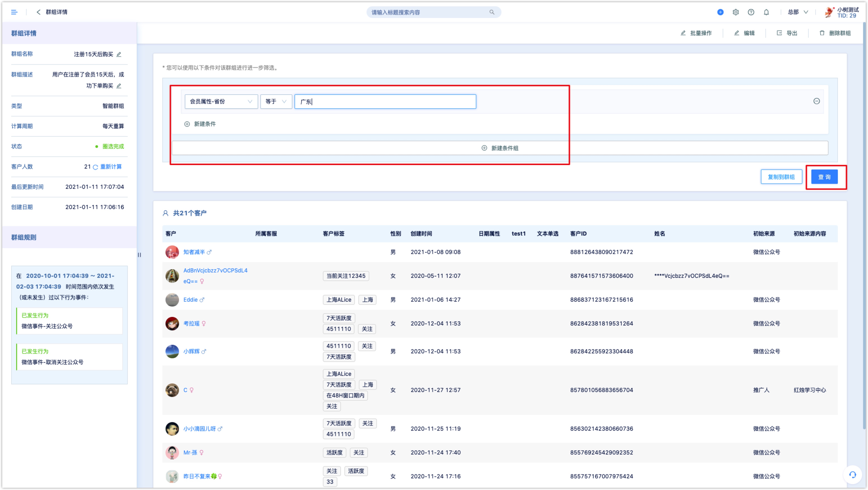Open notifications bell icon
Viewport: 868px width, 490px height.
[x=766, y=12]
